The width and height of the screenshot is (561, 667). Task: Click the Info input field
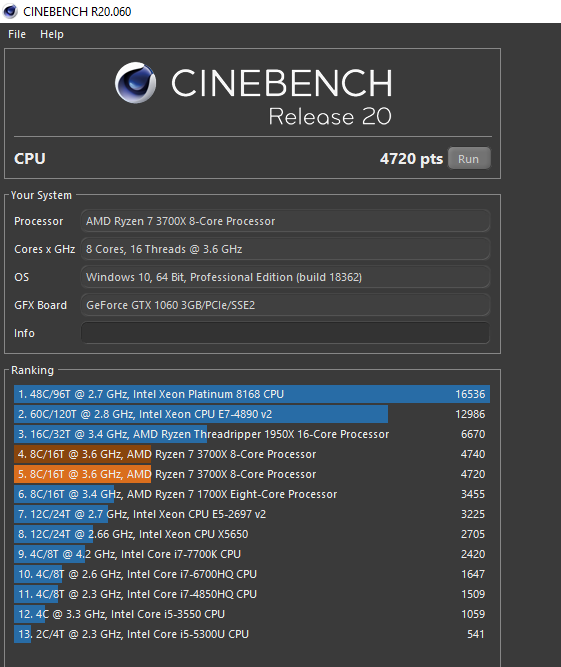[285, 333]
